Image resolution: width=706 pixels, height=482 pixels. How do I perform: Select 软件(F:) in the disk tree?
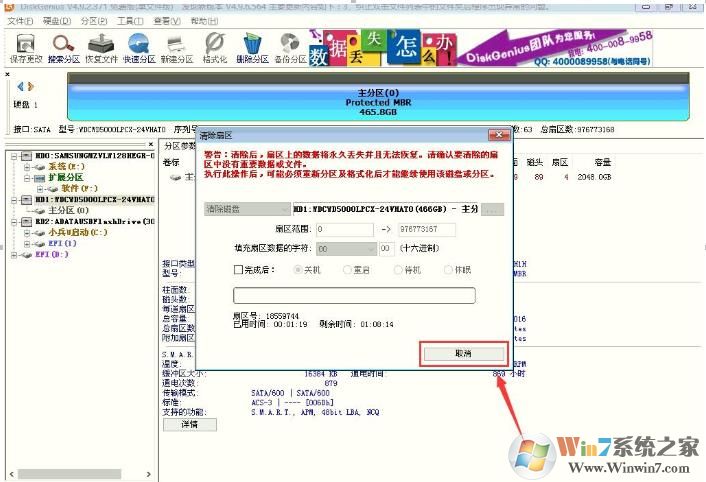[x=79, y=189]
